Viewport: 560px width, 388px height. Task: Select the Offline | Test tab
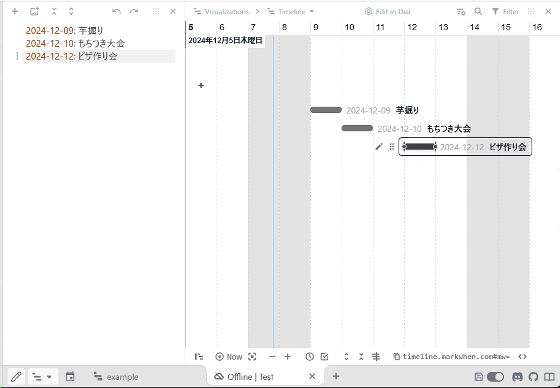(264, 377)
